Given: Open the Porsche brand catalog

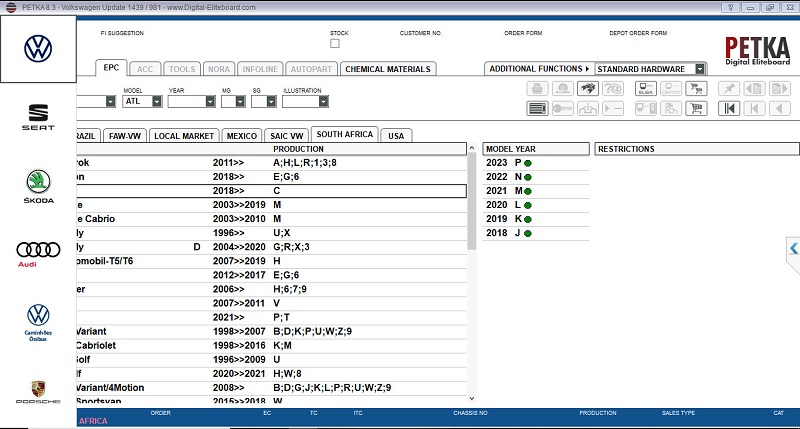Looking at the screenshot, I should (37, 390).
